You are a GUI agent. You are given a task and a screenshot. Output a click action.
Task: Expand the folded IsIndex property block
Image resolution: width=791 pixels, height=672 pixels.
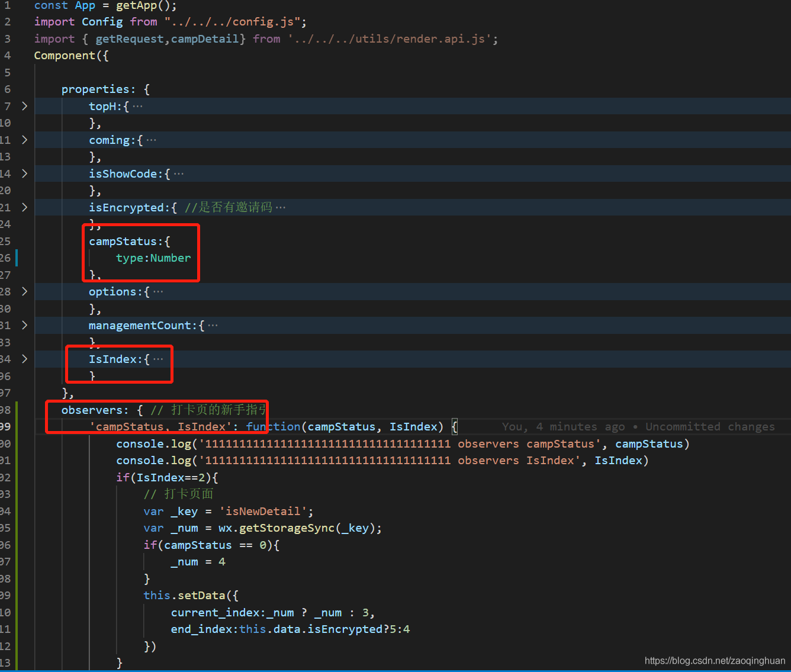(x=24, y=359)
